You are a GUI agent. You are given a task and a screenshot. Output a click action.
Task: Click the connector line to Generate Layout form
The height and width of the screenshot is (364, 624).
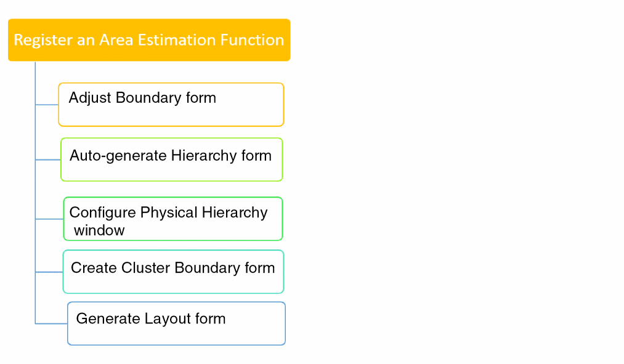tap(51, 323)
